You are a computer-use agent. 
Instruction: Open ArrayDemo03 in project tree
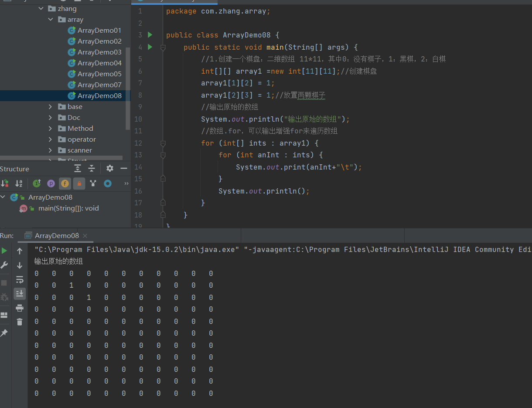tap(99, 52)
